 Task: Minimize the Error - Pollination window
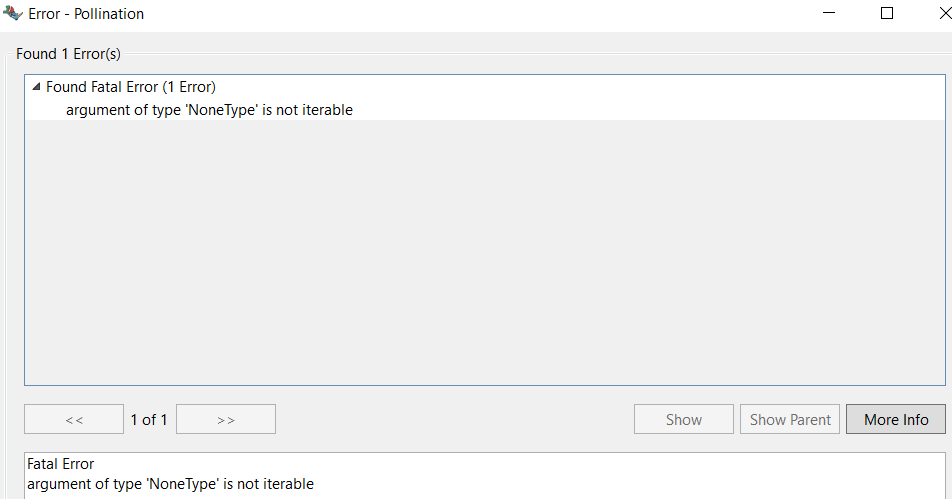830,14
